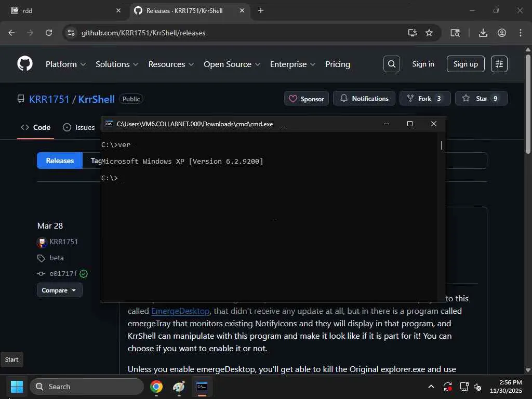532x399 pixels.
Task: Click browser back arrow
Action: 11,33
